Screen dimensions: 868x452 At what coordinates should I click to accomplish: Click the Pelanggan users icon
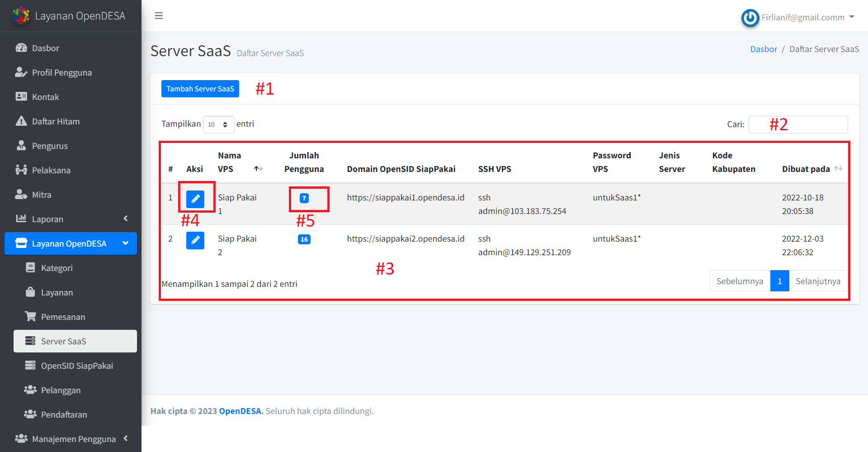click(x=30, y=390)
